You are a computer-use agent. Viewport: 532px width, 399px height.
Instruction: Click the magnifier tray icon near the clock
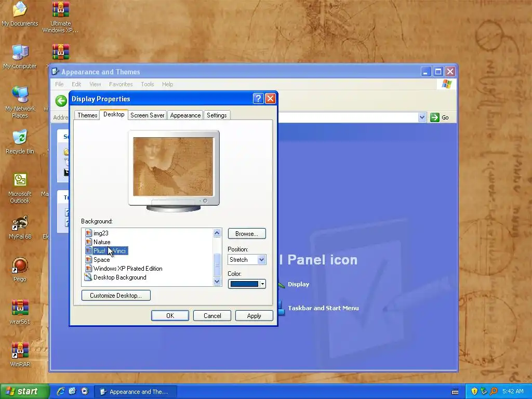click(494, 391)
